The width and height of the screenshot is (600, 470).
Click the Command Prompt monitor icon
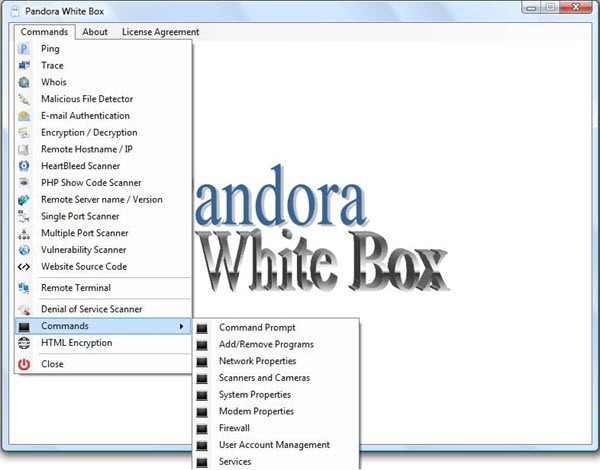pos(202,328)
